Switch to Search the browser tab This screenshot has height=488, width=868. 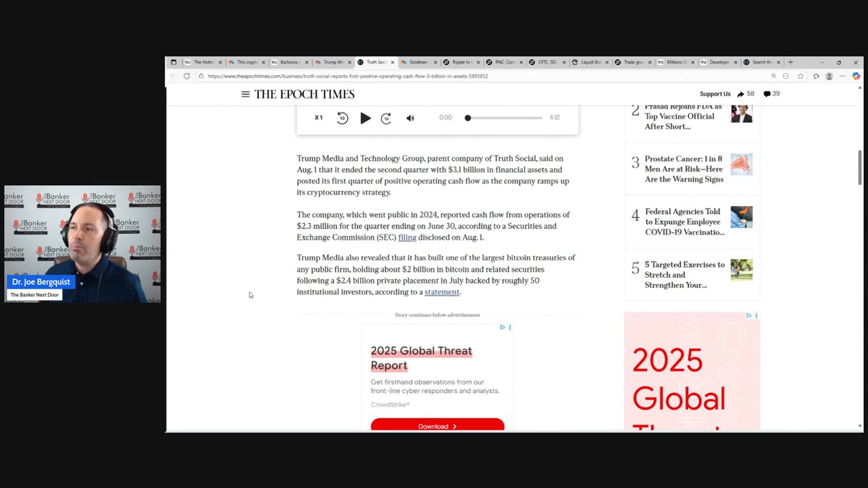[x=761, y=62]
